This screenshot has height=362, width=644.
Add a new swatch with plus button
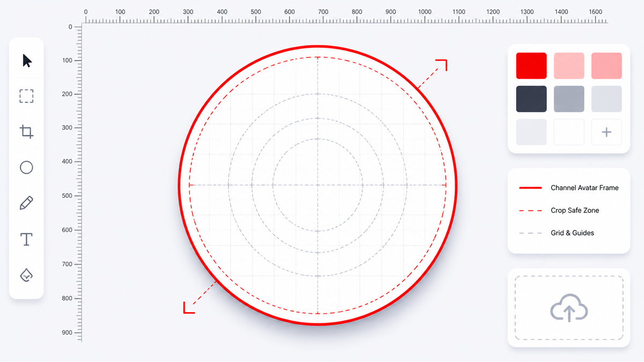click(606, 132)
